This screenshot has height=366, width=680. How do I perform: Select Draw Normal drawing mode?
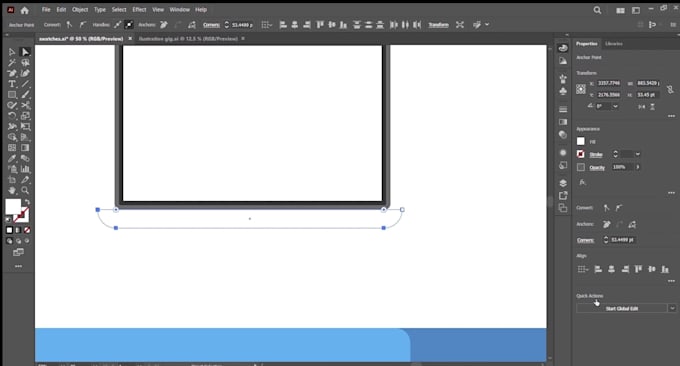click(x=10, y=241)
